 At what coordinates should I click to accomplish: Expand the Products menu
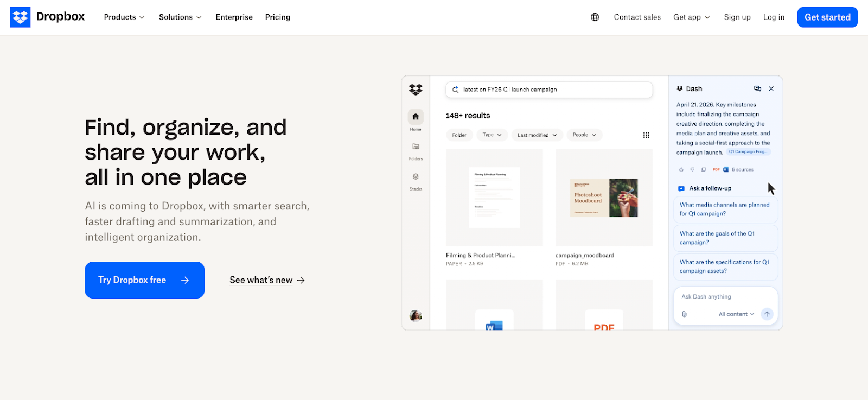click(x=124, y=17)
